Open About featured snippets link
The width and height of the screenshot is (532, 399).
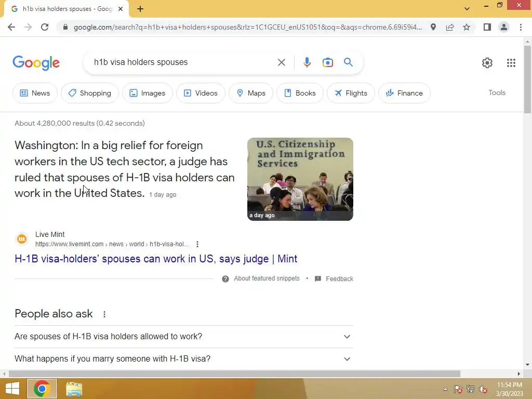[x=267, y=278]
